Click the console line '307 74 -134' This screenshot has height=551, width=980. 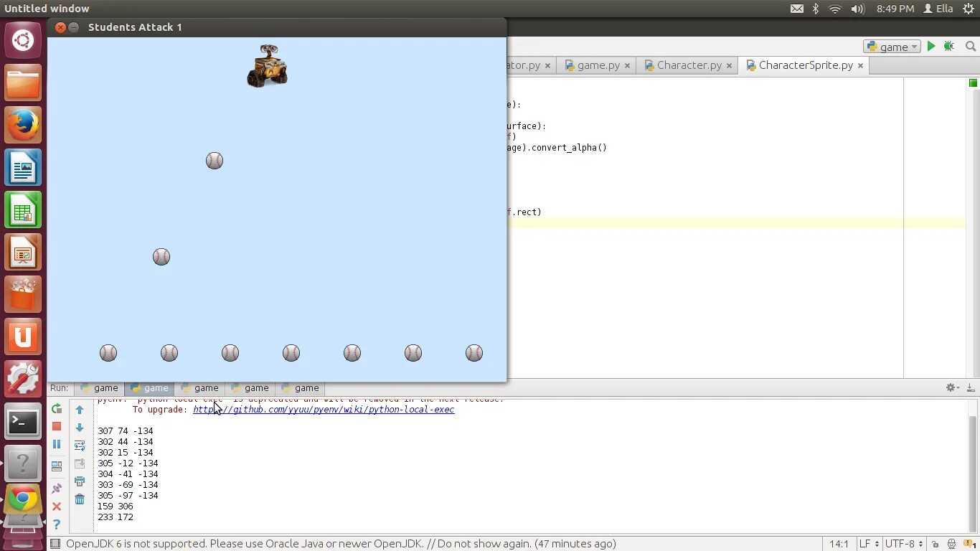point(126,430)
